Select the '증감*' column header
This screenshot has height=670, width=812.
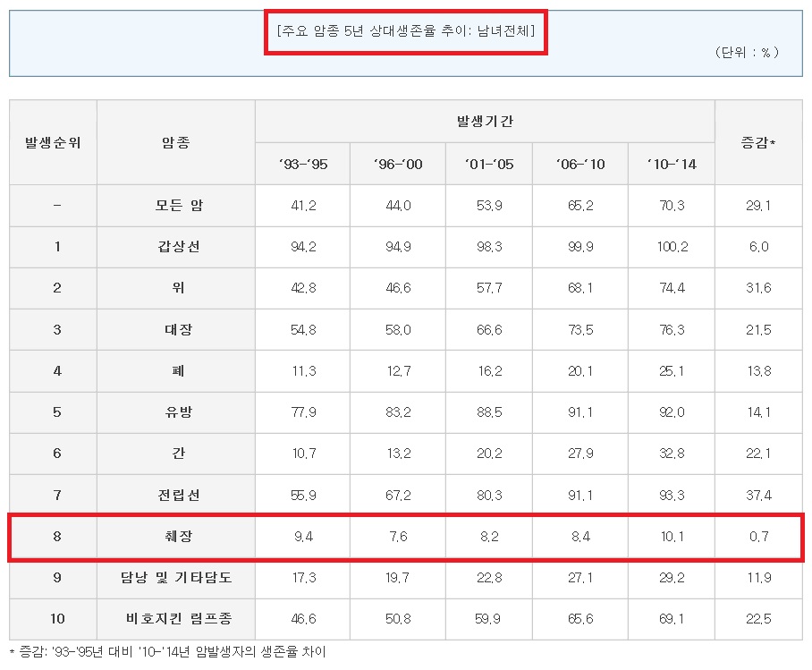coord(758,142)
